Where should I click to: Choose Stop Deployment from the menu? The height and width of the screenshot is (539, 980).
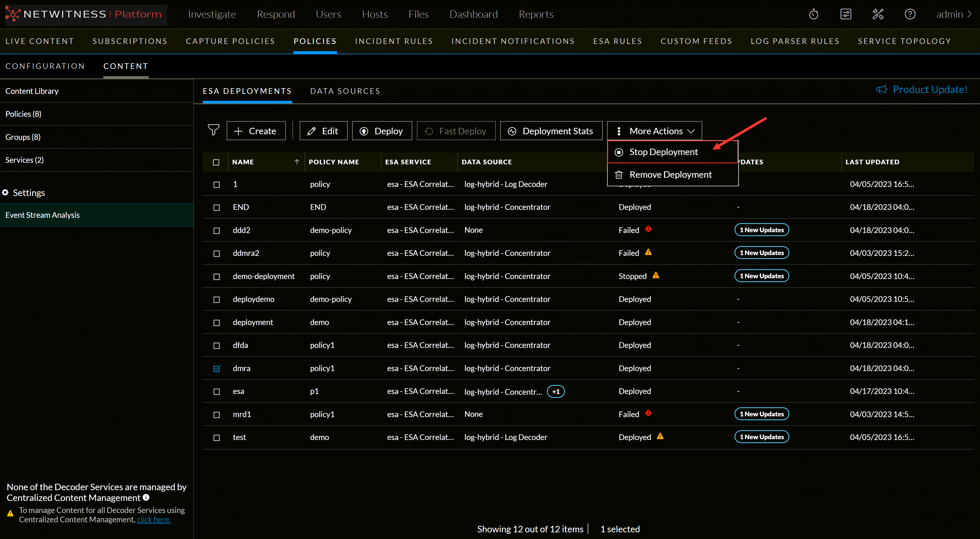(x=663, y=152)
